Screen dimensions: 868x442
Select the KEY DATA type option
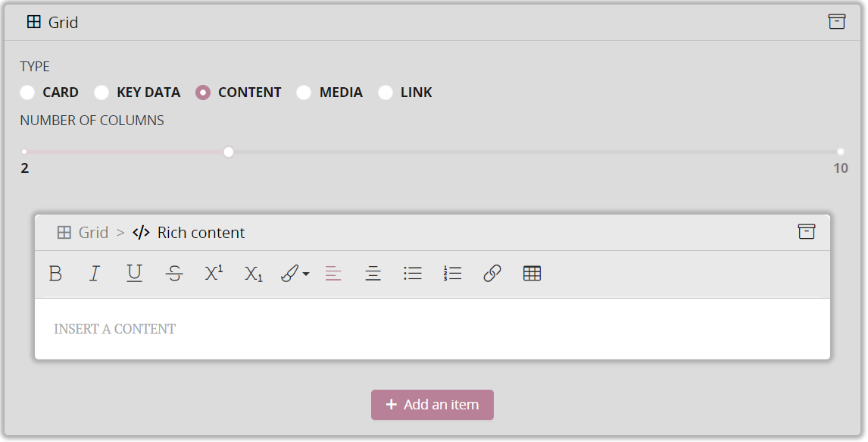[102, 92]
